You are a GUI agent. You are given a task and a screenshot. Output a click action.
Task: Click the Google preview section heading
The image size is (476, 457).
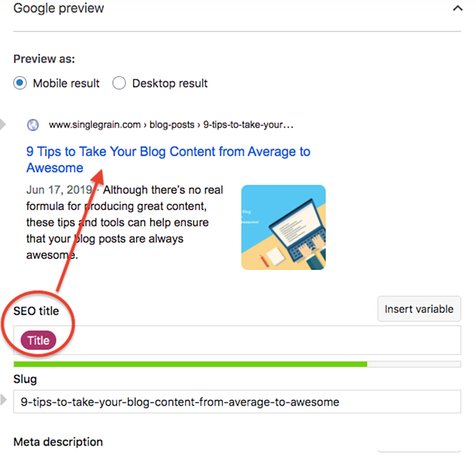click(x=58, y=9)
